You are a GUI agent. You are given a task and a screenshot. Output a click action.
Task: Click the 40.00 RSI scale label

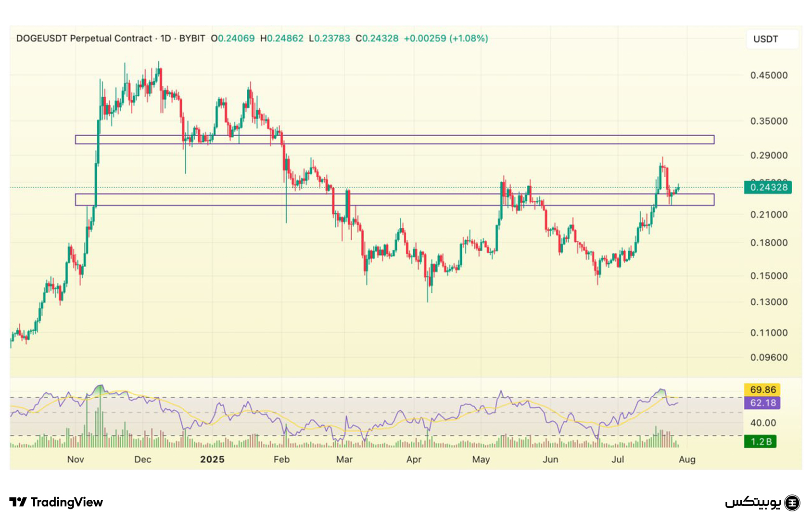coord(763,423)
